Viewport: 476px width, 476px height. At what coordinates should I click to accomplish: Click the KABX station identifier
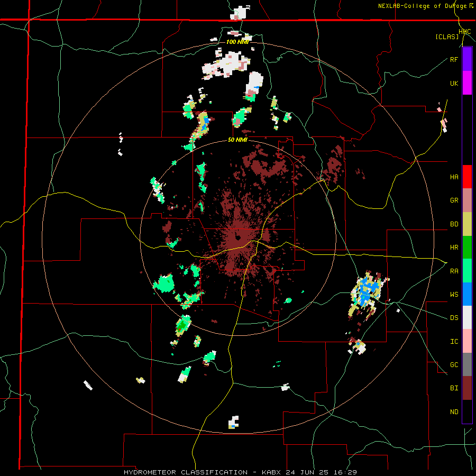(271, 472)
